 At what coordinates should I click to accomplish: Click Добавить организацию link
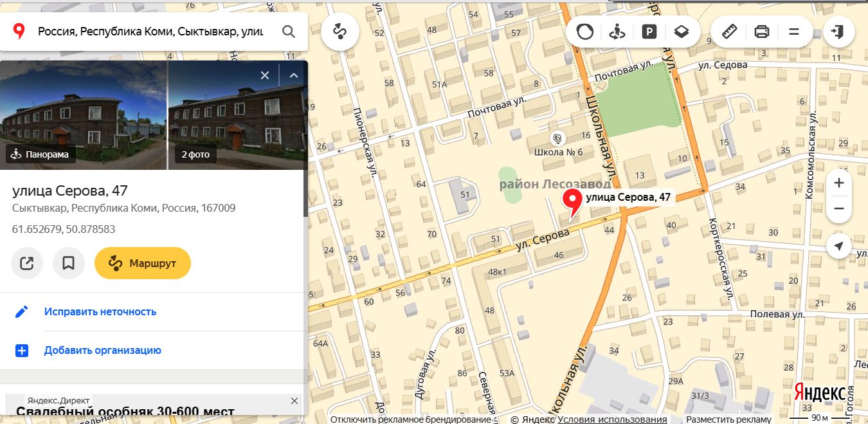click(x=103, y=350)
